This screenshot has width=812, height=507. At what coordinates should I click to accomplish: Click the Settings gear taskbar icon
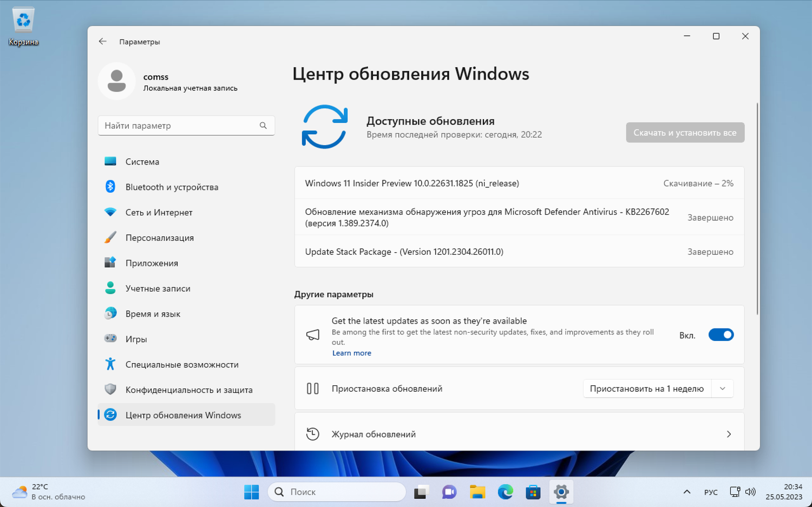click(x=561, y=492)
